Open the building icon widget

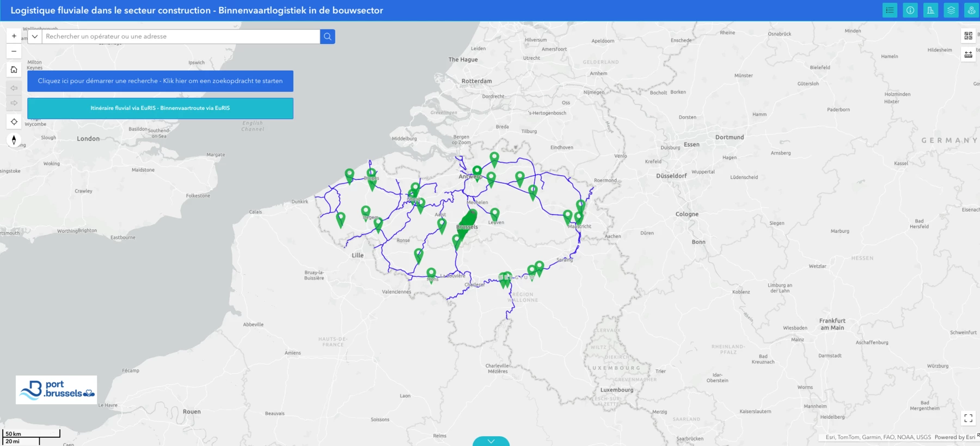930,10
